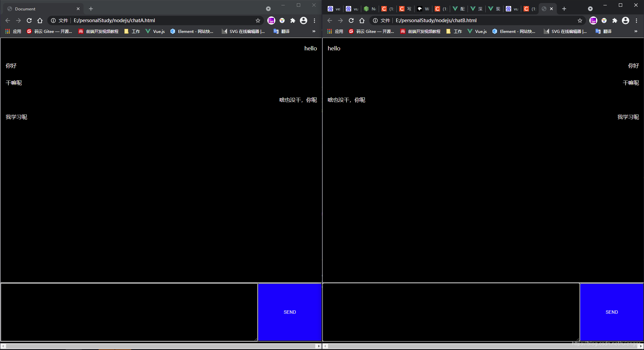Go forward in the chatB window
The height and width of the screenshot is (350, 644).
pyautogui.click(x=340, y=20)
